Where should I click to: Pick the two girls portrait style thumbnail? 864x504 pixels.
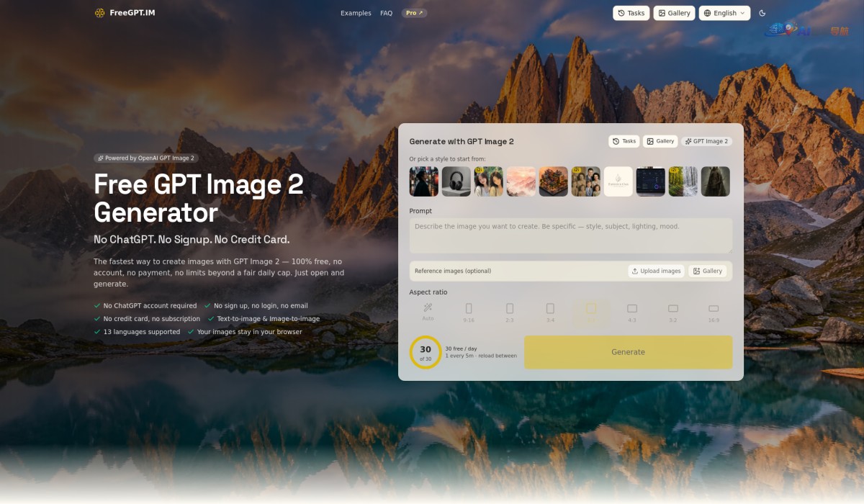click(489, 181)
